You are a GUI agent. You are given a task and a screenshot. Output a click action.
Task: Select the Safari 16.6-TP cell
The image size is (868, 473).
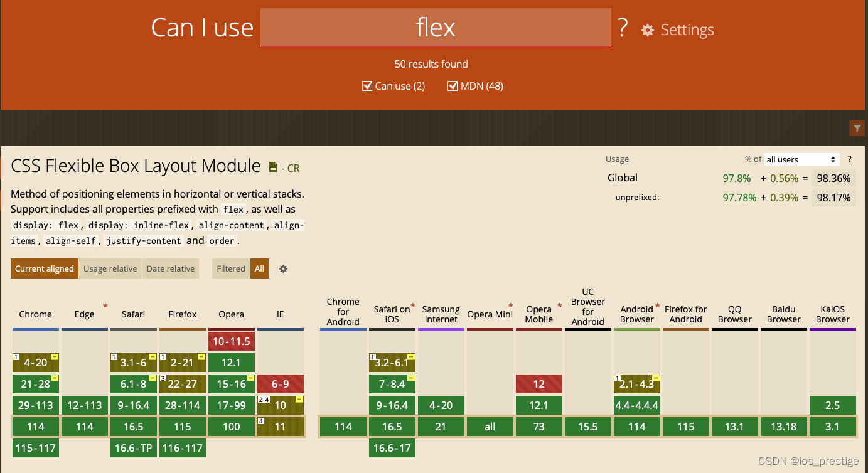pos(134,448)
